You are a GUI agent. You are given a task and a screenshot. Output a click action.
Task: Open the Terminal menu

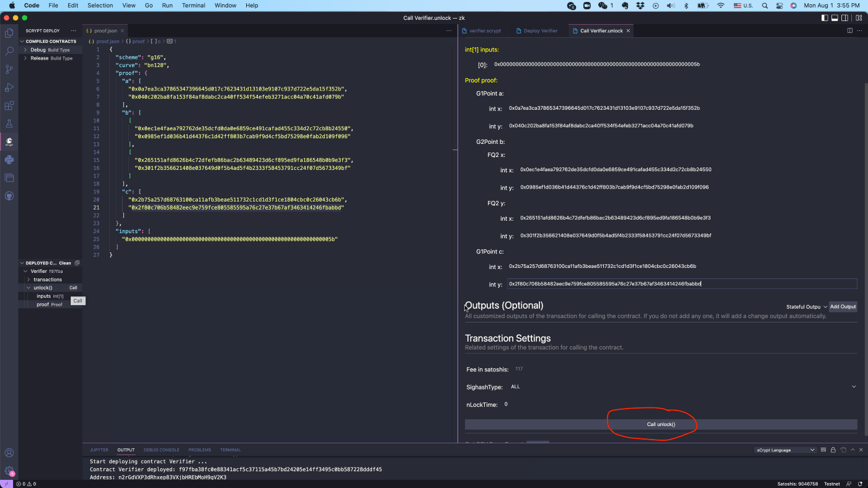[x=193, y=5]
